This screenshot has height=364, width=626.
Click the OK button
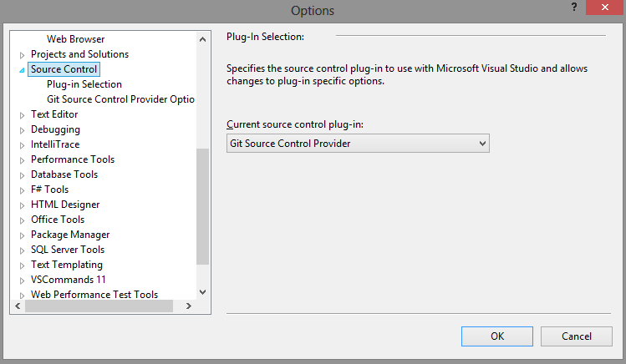[497, 336]
